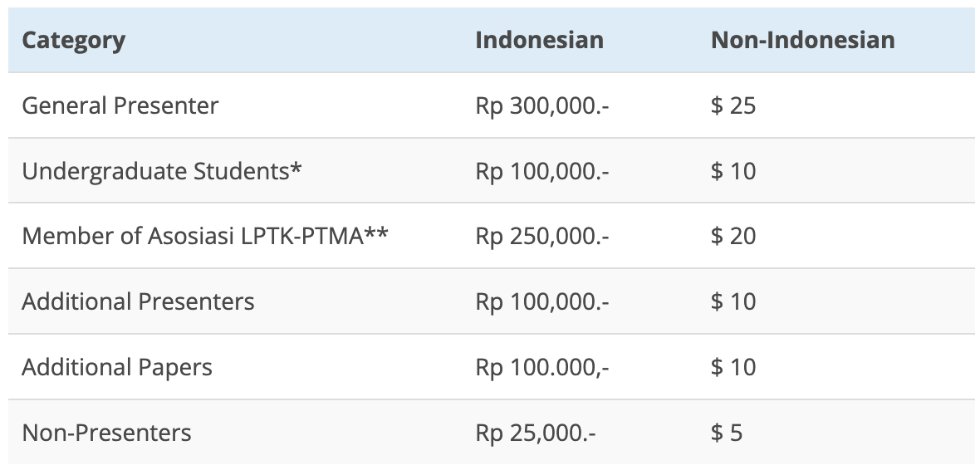Click the Rp 300,000.- price cell

pos(542,106)
